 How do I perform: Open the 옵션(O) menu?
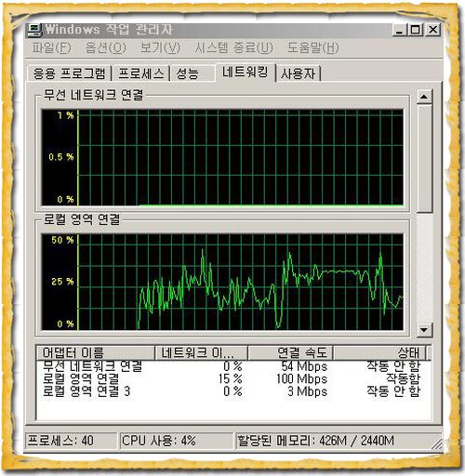(106, 47)
